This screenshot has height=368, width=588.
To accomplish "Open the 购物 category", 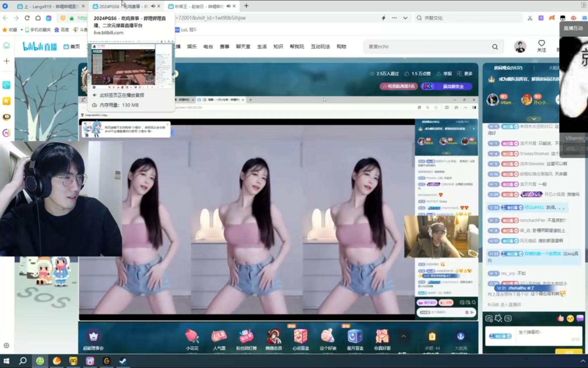I will tap(341, 46).
